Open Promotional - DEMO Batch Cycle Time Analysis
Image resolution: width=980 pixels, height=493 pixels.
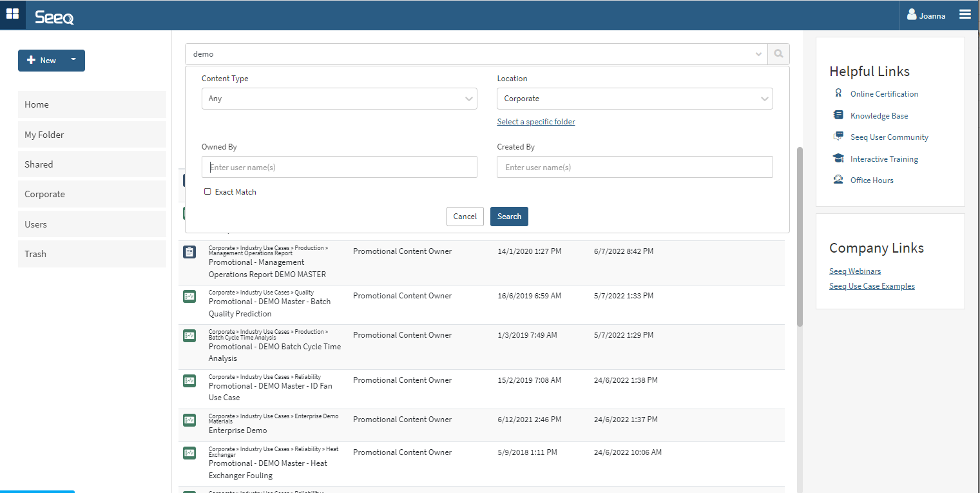275,353
